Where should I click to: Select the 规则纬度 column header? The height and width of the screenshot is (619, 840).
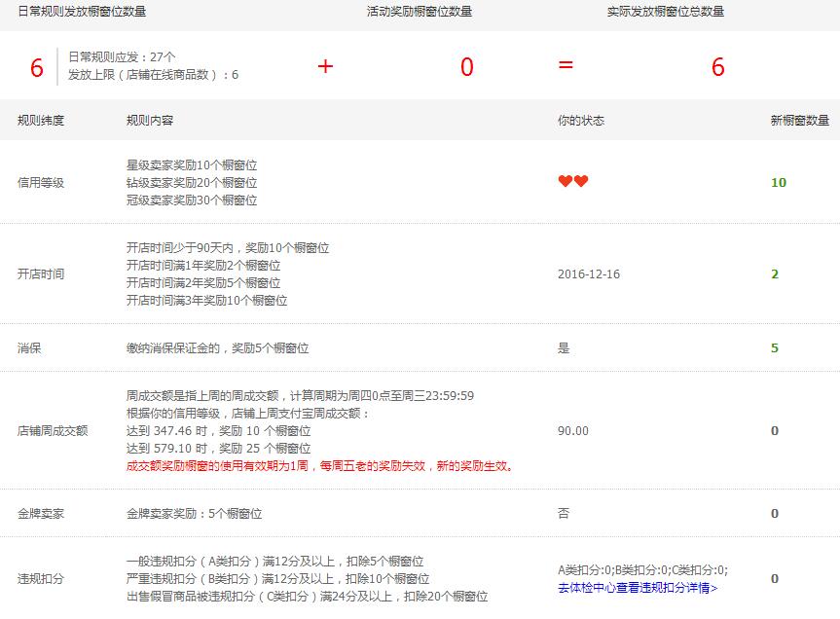coord(41,121)
